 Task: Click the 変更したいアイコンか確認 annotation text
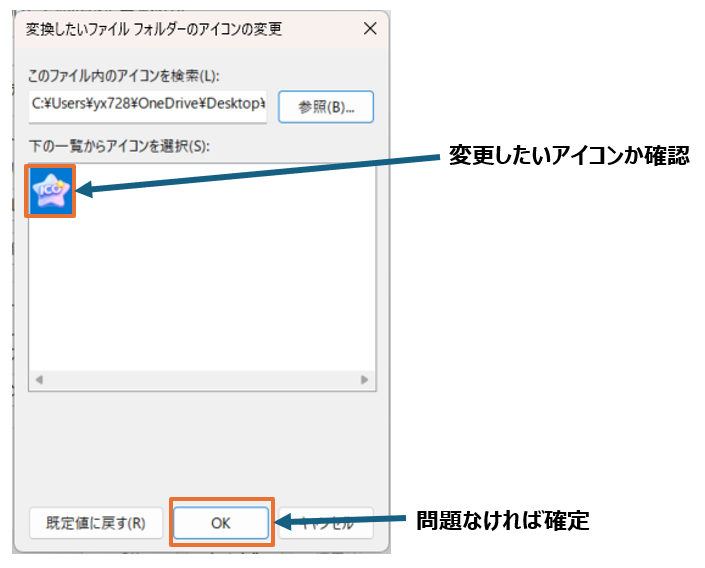[x=568, y=156]
